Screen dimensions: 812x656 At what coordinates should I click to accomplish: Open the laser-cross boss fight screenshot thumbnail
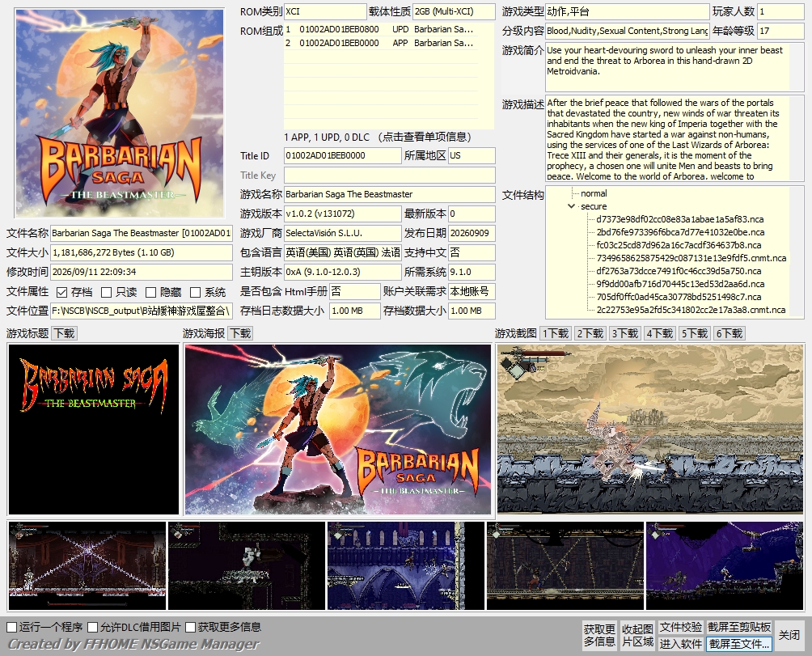(x=87, y=566)
